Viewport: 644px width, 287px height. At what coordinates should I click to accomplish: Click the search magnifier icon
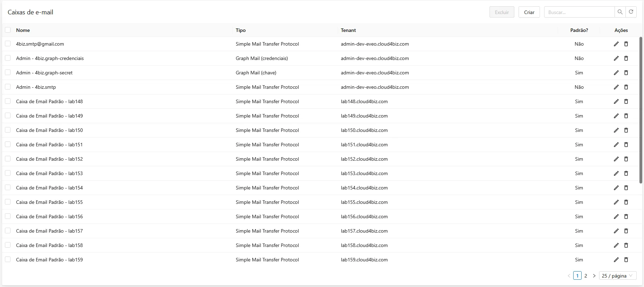pos(620,12)
